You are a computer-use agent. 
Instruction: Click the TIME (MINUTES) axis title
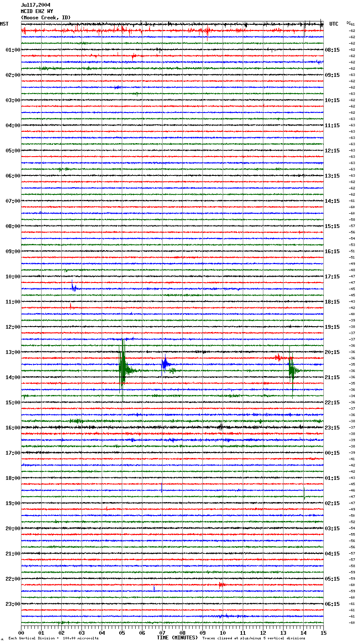tap(177, 638)
